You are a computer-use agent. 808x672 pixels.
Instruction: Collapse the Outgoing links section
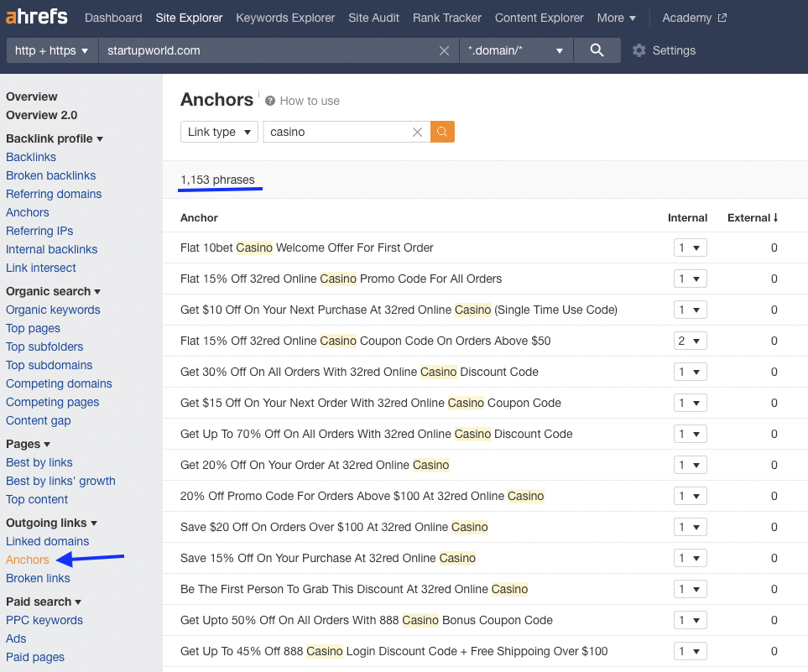(51, 523)
